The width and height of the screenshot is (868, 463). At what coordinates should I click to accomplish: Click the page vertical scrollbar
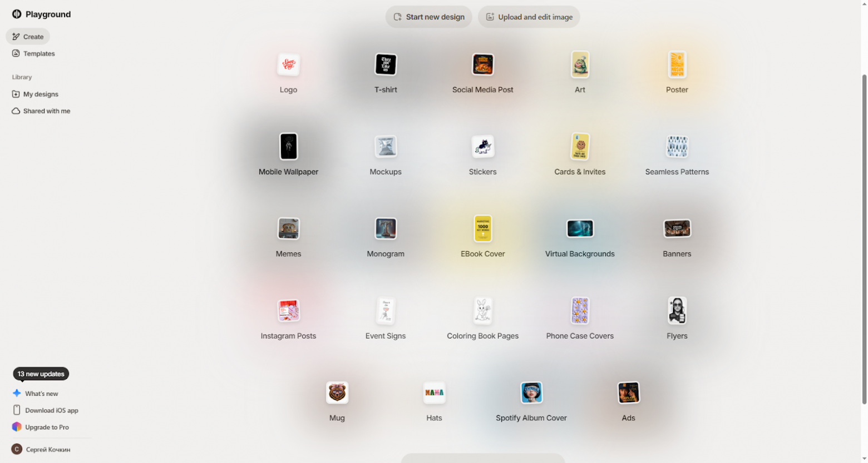[x=864, y=239]
